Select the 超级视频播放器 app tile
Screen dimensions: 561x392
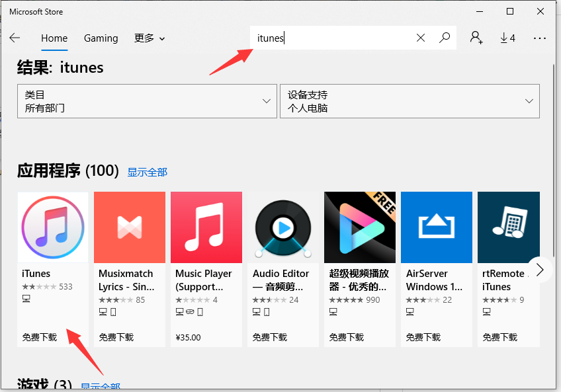(x=359, y=227)
